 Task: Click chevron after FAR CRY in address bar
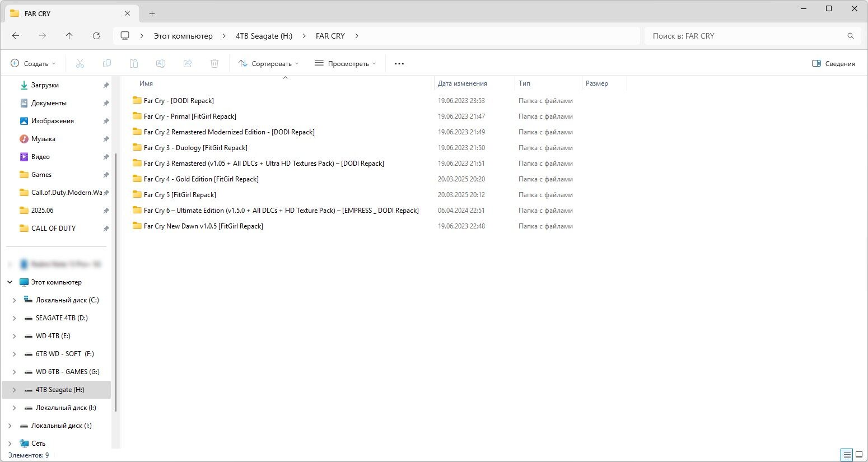[357, 36]
